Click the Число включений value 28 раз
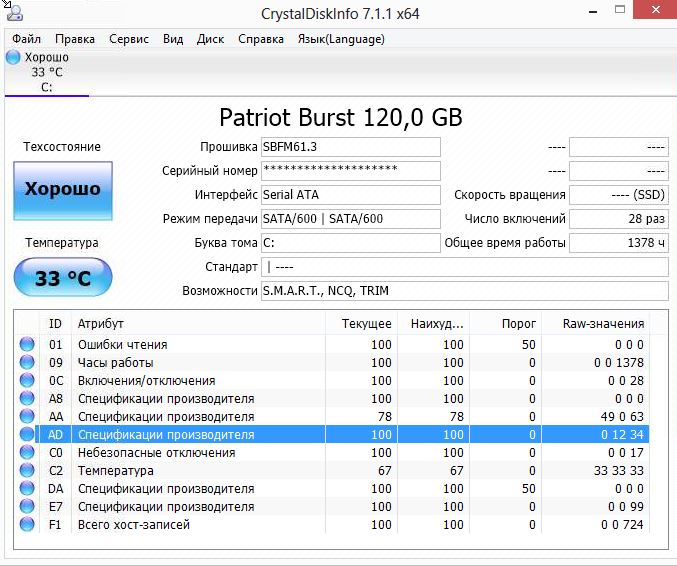677x566 pixels. 619,219
